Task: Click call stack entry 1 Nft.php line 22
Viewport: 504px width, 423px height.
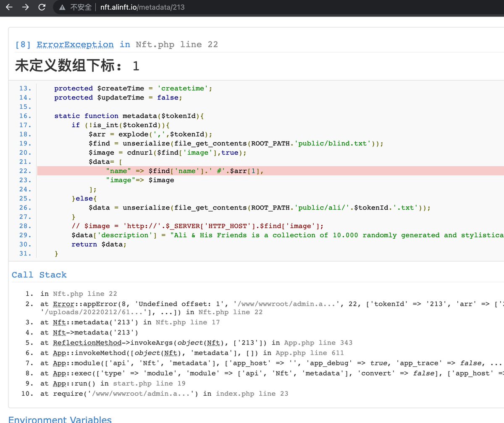Action: click(x=79, y=294)
